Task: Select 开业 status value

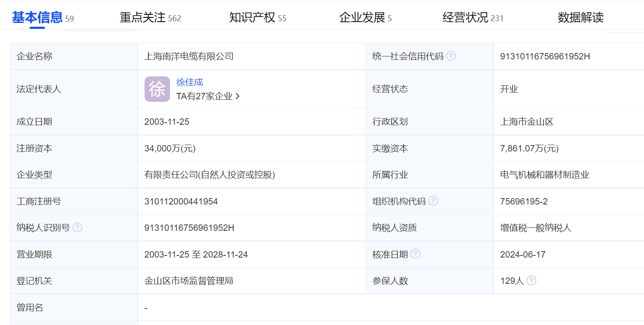Action: [509, 89]
